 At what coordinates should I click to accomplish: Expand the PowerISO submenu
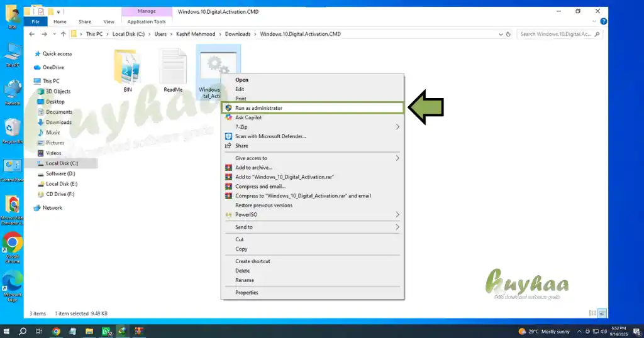coord(312,214)
